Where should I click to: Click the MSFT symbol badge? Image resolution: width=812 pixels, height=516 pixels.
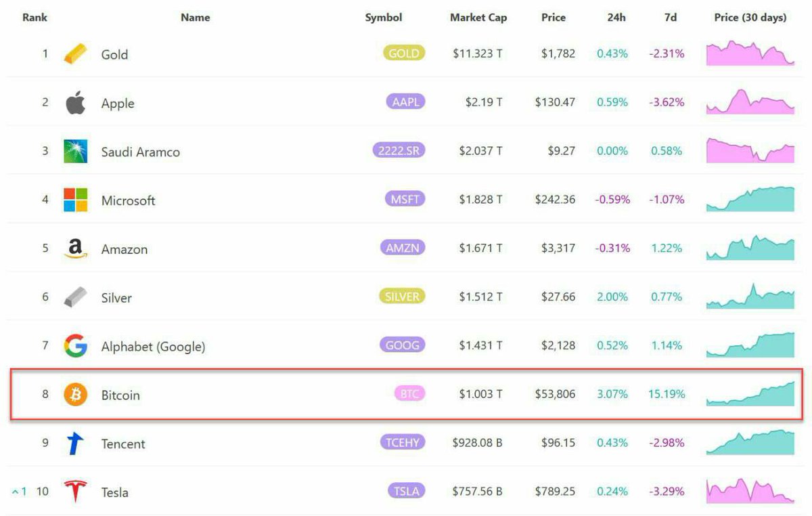405,199
